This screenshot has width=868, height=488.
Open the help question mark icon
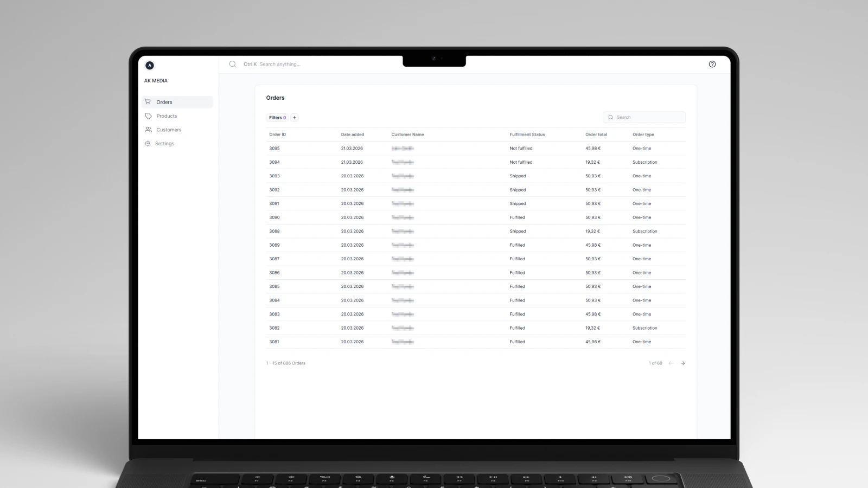pos(712,64)
